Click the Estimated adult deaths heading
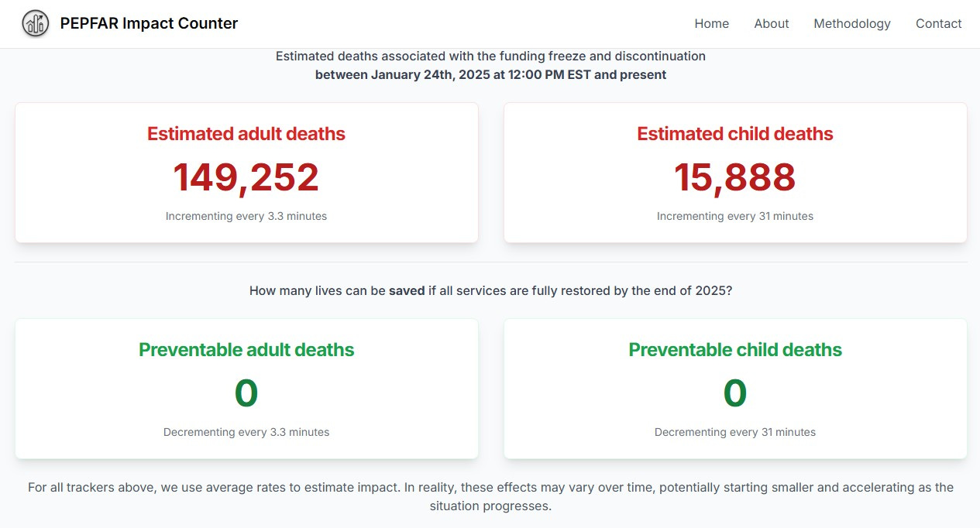This screenshot has width=980, height=528. [x=246, y=134]
